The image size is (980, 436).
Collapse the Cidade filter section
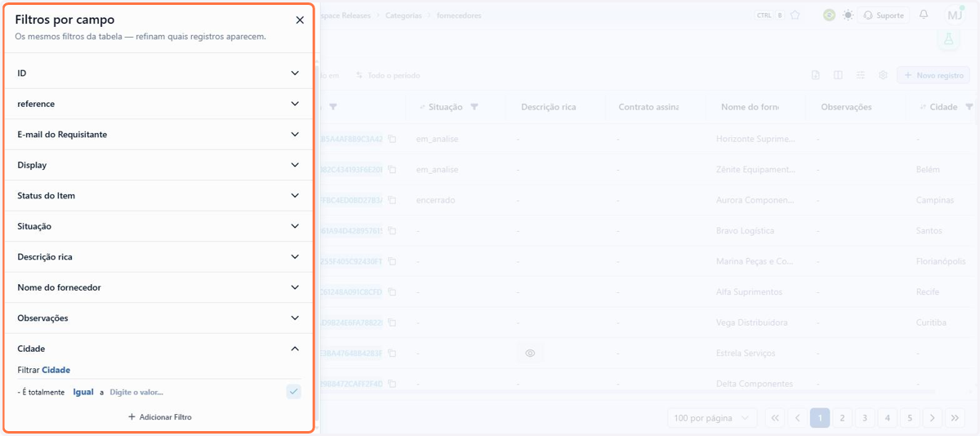158,349
